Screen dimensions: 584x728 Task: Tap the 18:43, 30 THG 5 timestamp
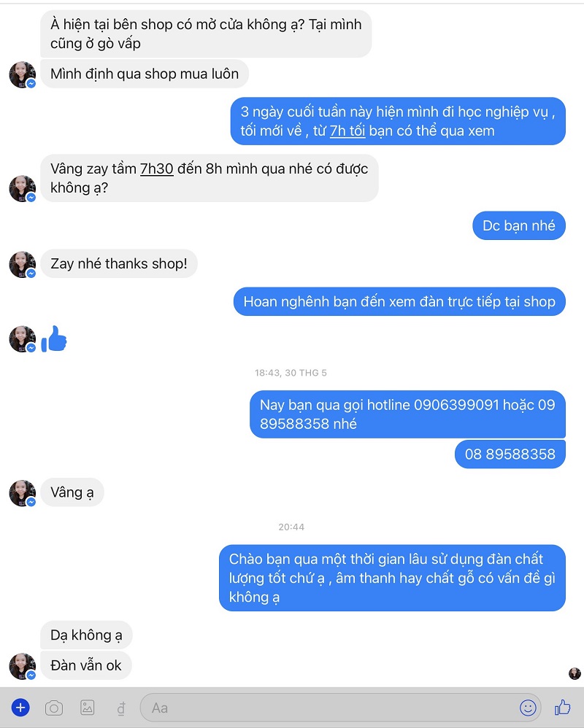[291, 373]
